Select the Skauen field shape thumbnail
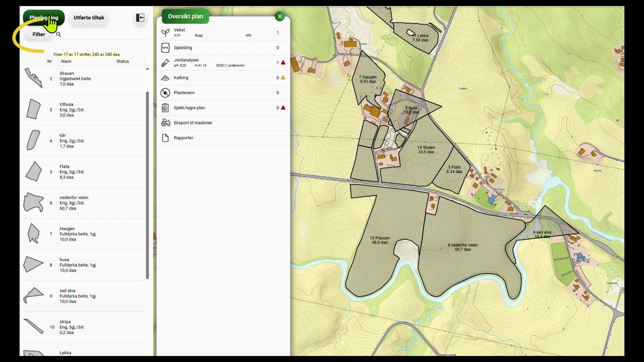Image resolution: width=644 pixels, height=362 pixels. (x=34, y=78)
